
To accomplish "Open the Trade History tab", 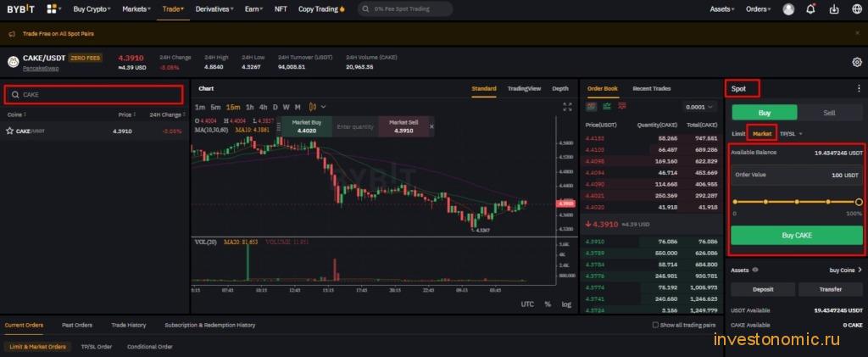I will point(129,325).
